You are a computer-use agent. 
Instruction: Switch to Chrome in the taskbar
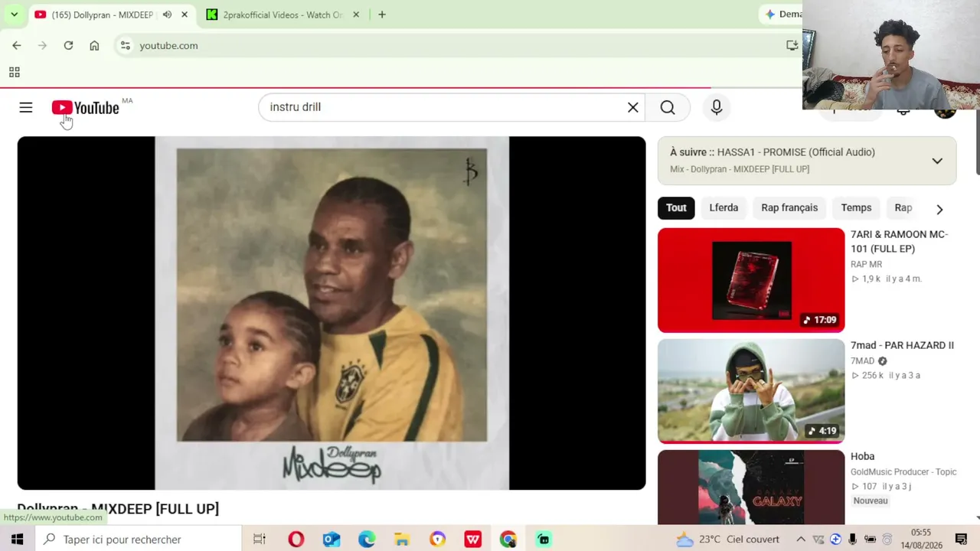(x=508, y=540)
